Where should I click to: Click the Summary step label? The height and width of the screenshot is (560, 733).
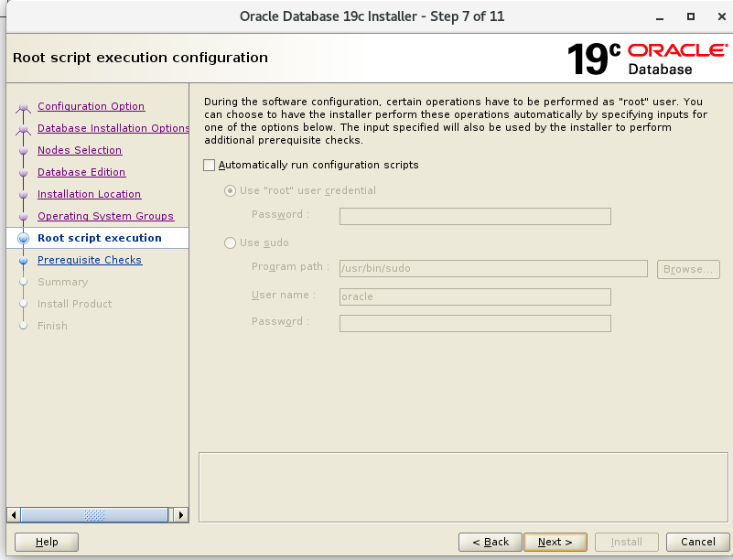click(x=62, y=282)
